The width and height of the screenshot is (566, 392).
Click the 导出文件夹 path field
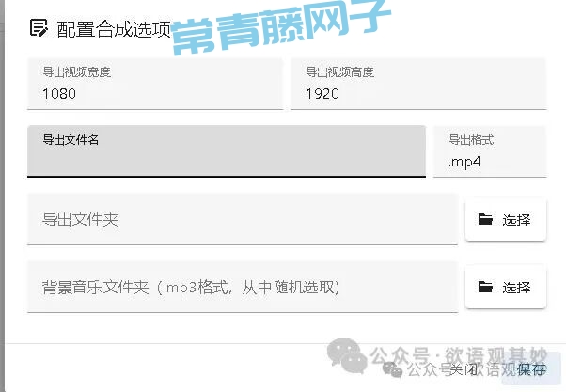242,220
